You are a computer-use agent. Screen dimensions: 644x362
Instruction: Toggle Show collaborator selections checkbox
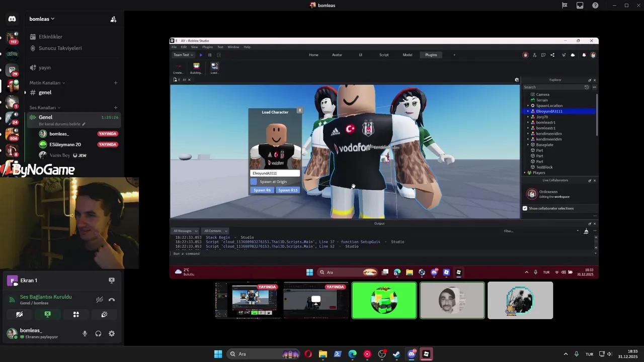tap(525, 208)
